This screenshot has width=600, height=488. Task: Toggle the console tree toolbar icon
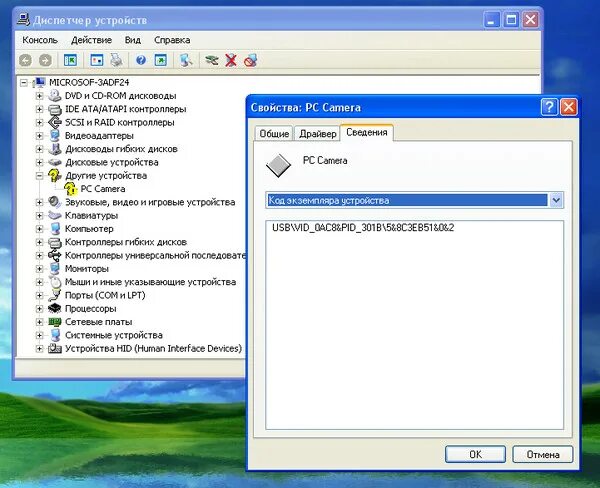pyautogui.click(x=70, y=60)
